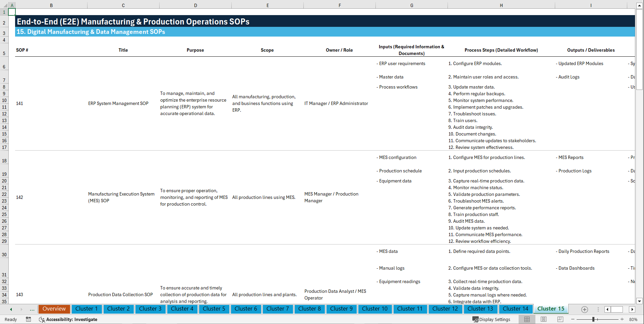Viewport: 644px width, 324px height.
Task: Open the Cluster 7 sheet tab
Action: pyautogui.click(x=278, y=309)
